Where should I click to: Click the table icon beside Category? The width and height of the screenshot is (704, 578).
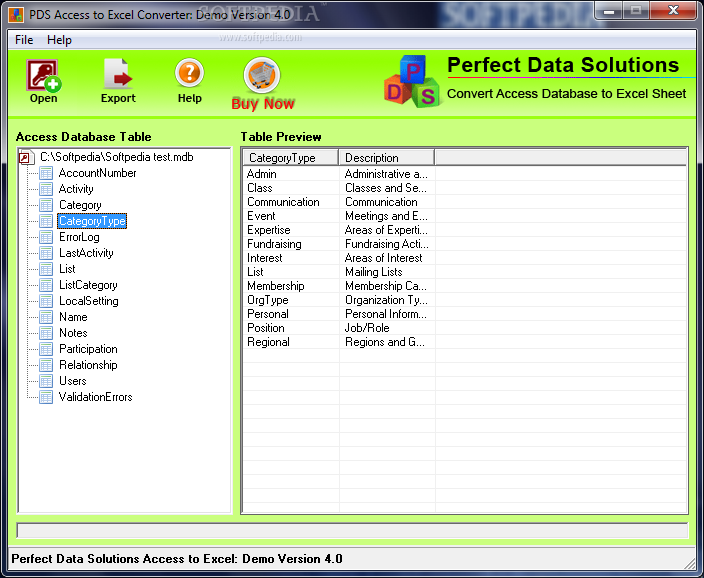46,205
